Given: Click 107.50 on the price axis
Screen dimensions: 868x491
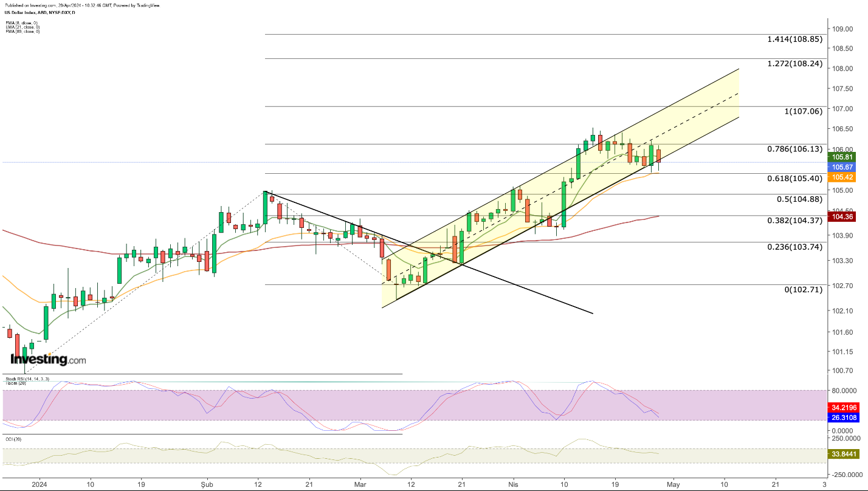Looking at the screenshot, I should point(842,89).
